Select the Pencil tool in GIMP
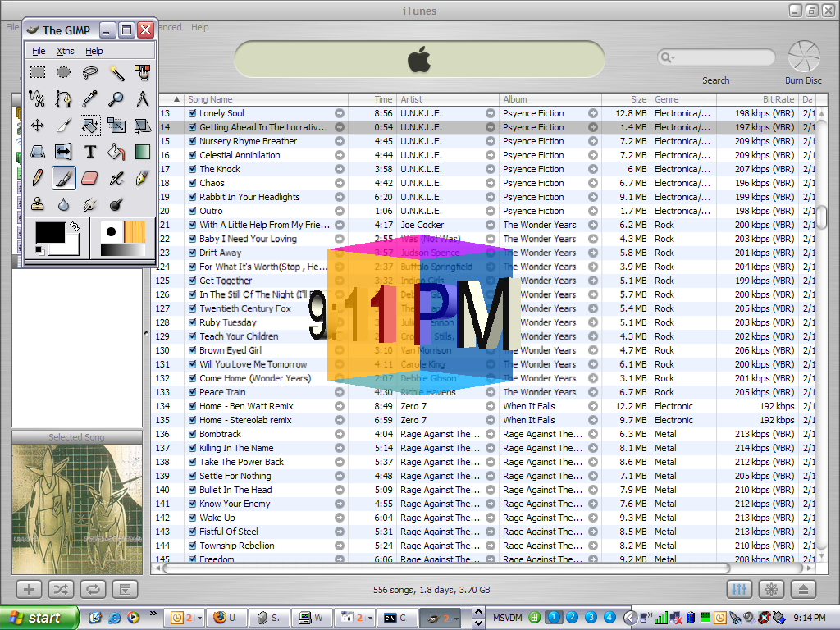 38,178
